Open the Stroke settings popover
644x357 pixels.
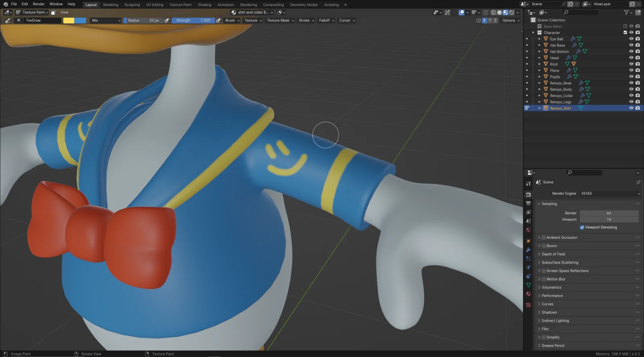(x=306, y=21)
